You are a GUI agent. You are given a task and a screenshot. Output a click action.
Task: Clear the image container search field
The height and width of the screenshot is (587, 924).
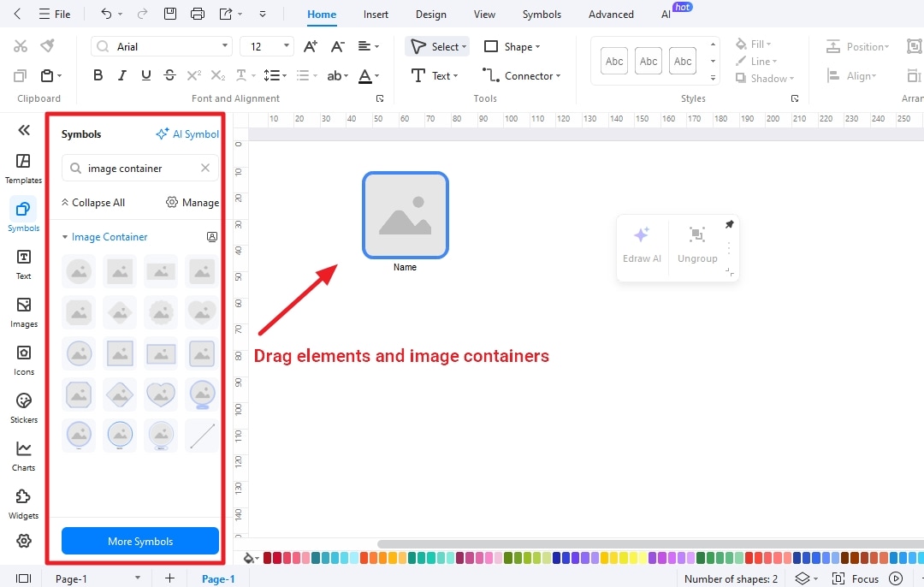204,168
